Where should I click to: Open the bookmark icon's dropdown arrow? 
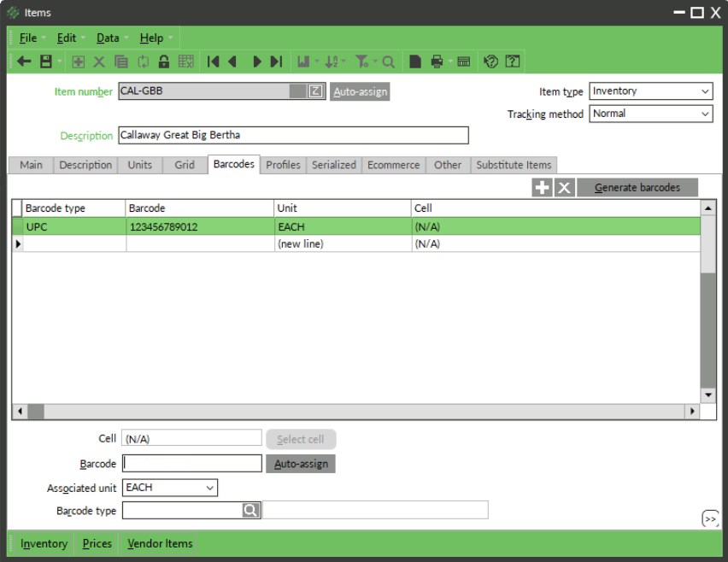(x=317, y=61)
